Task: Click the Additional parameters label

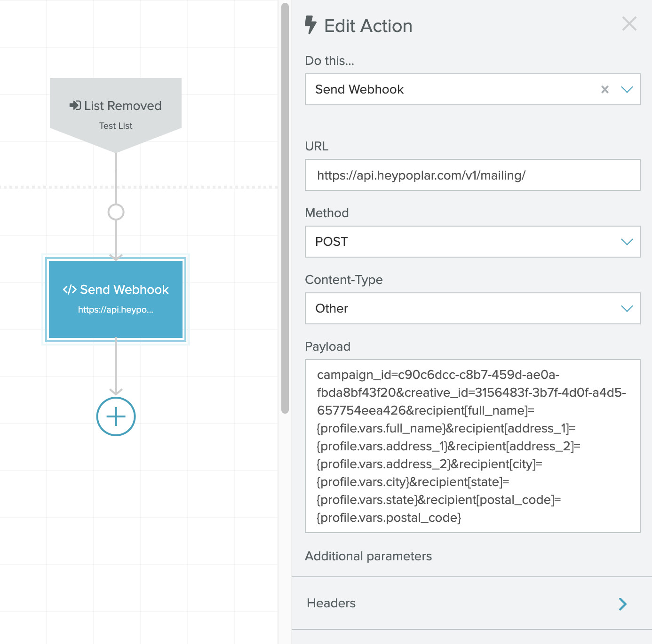Action: [x=368, y=556]
